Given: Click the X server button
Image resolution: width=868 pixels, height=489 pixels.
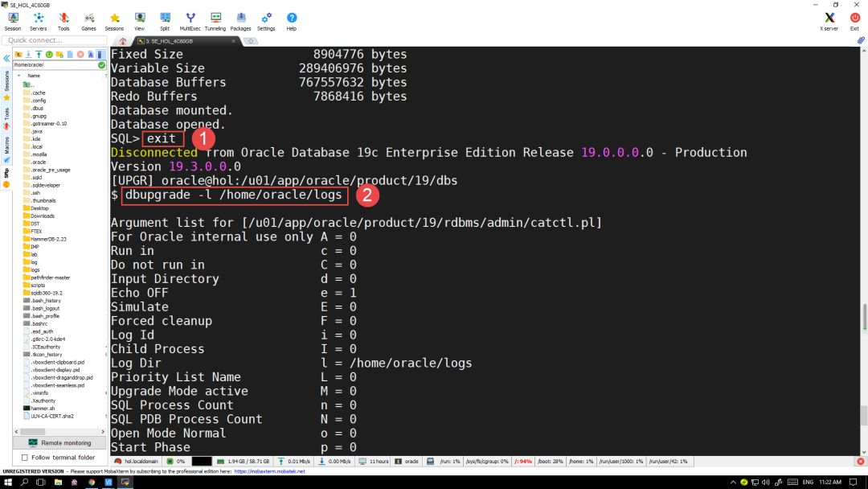Looking at the screenshot, I should click(x=829, y=22).
